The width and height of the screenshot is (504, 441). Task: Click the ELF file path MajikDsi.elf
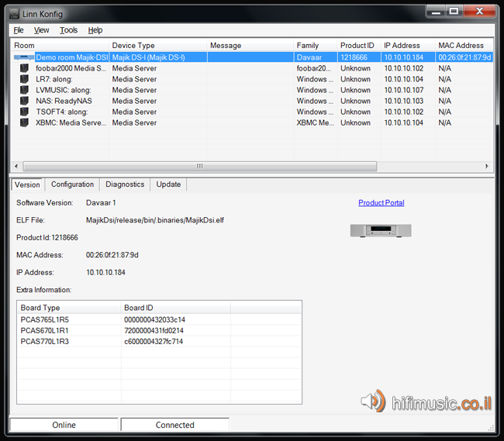pos(155,220)
